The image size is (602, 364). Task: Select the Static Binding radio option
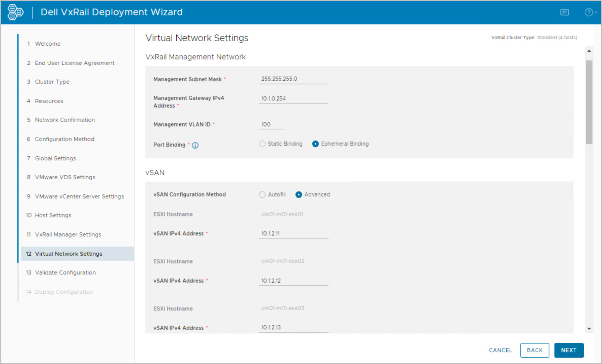(x=262, y=144)
